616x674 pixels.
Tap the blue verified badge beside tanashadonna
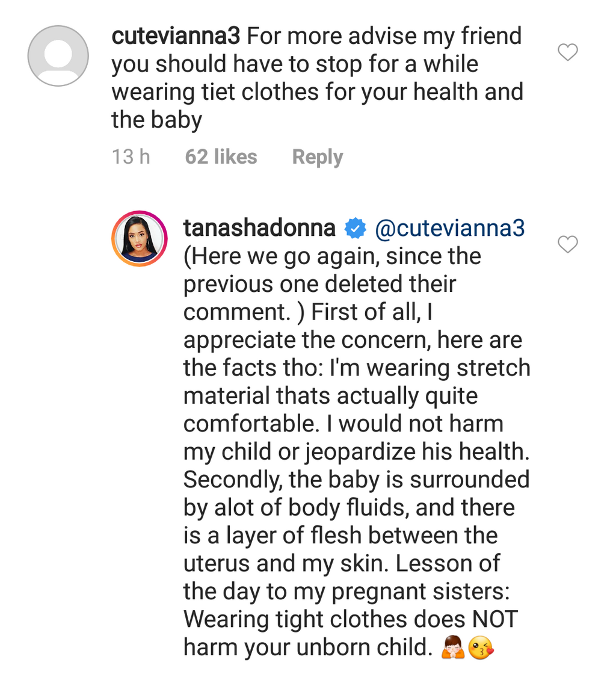(355, 227)
